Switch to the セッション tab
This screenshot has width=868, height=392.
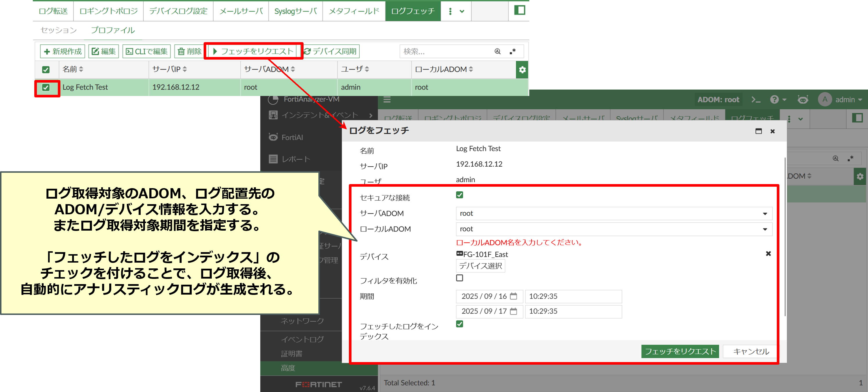pyautogui.click(x=59, y=30)
